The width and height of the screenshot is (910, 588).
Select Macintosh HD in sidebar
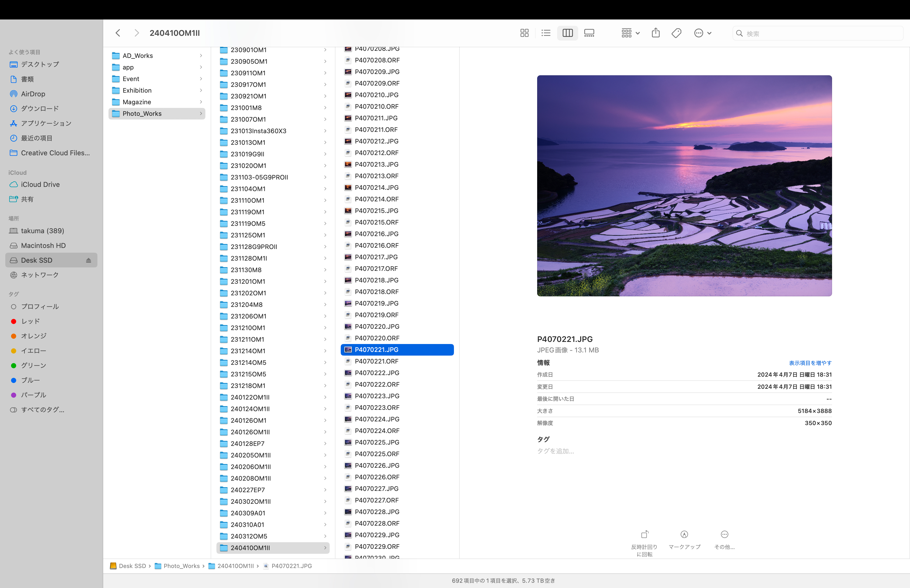(43, 246)
